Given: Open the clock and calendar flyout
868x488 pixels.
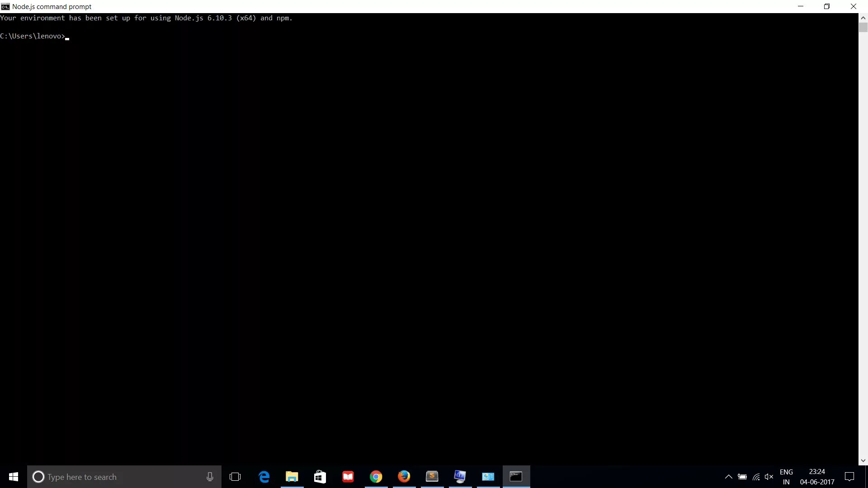Looking at the screenshot, I should tap(817, 477).
